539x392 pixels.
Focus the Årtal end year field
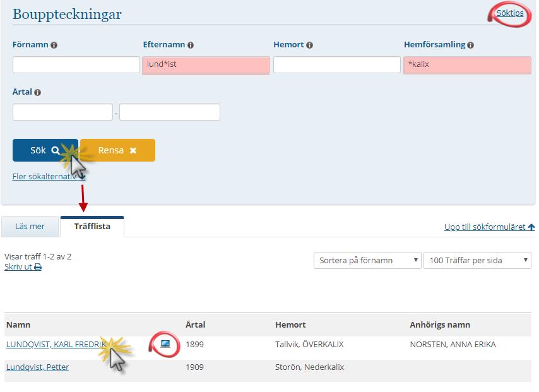pos(170,112)
